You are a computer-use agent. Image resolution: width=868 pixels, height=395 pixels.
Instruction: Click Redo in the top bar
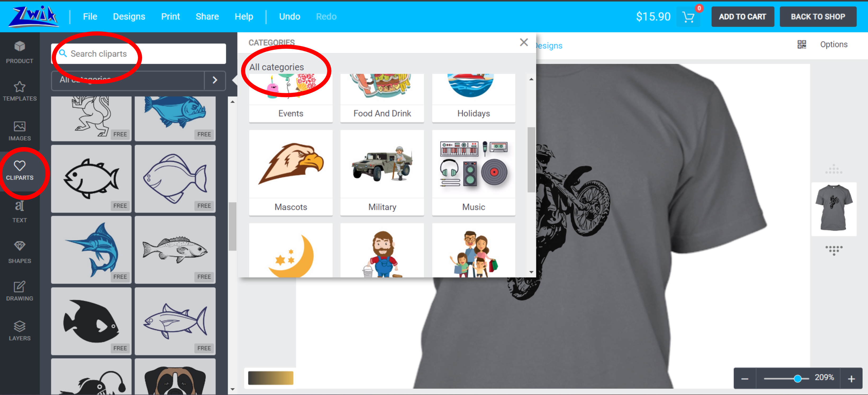[326, 16]
